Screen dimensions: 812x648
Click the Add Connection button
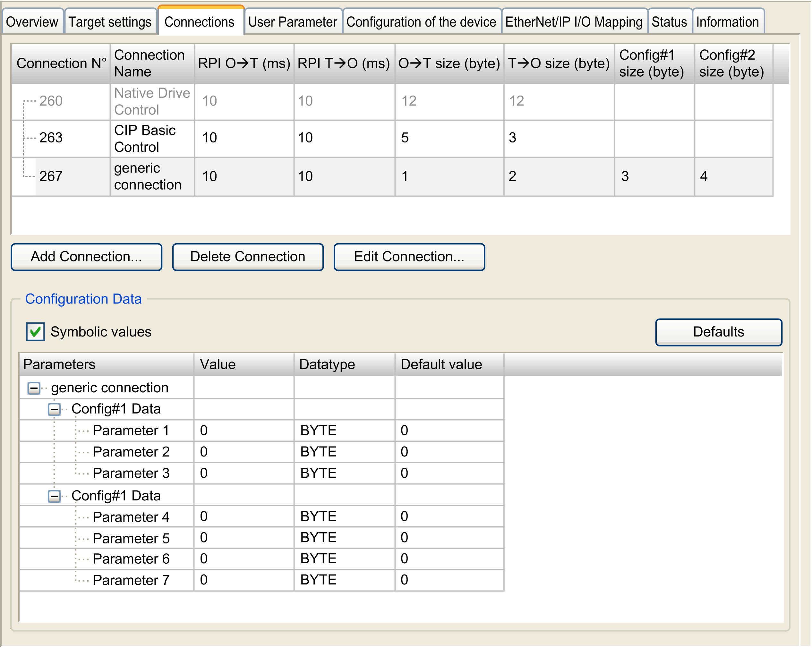[x=86, y=256]
